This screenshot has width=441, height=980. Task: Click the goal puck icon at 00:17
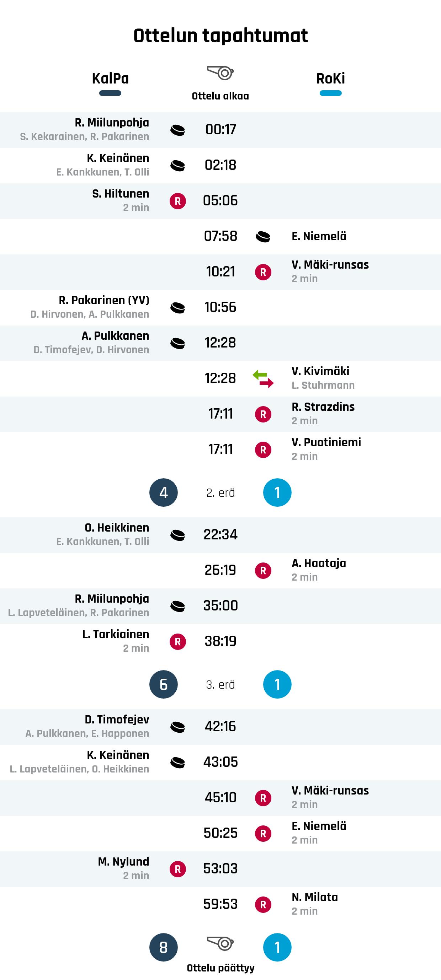[x=177, y=130]
